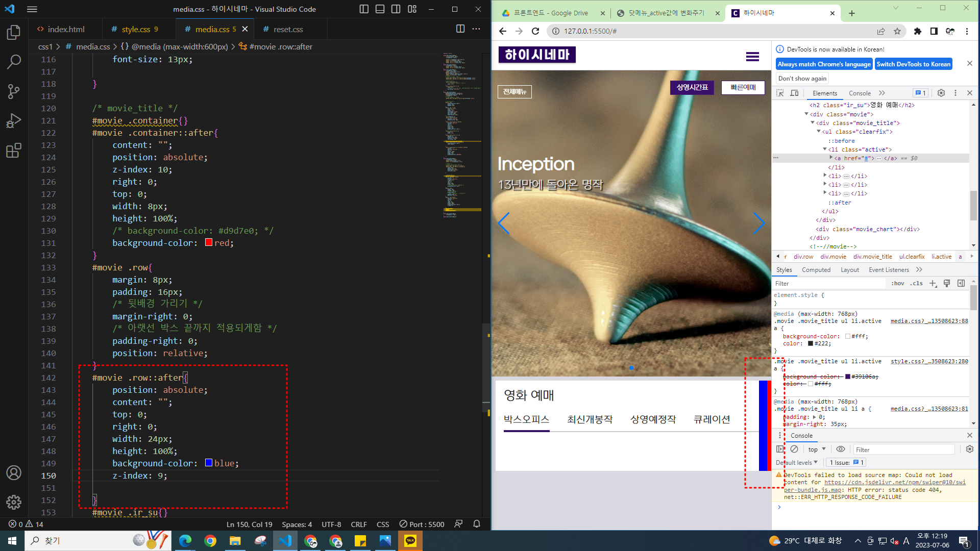
Task: Open the Explorer view in VS Code
Action: 14,33
